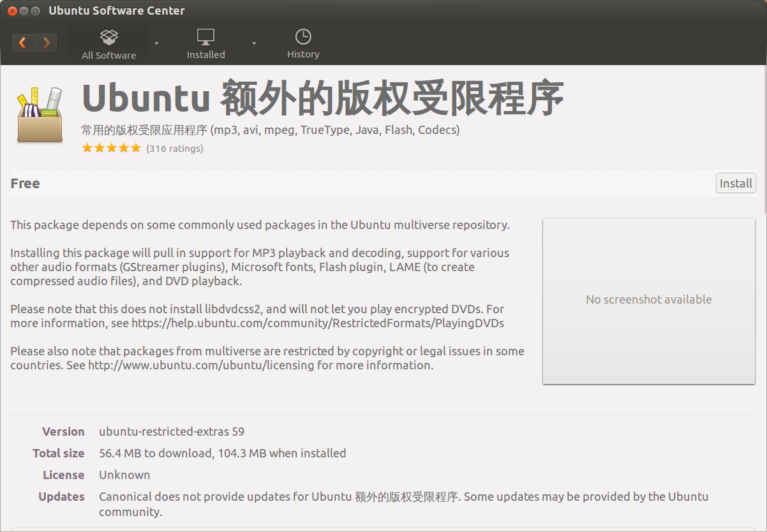The width and height of the screenshot is (767, 532).
Task: Click the package box application icon
Action: pos(40,115)
